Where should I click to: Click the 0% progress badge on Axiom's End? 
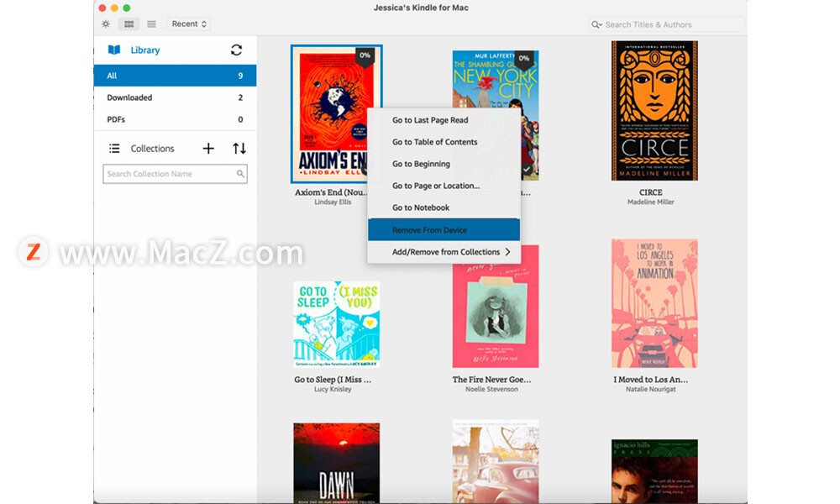tap(365, 56)
